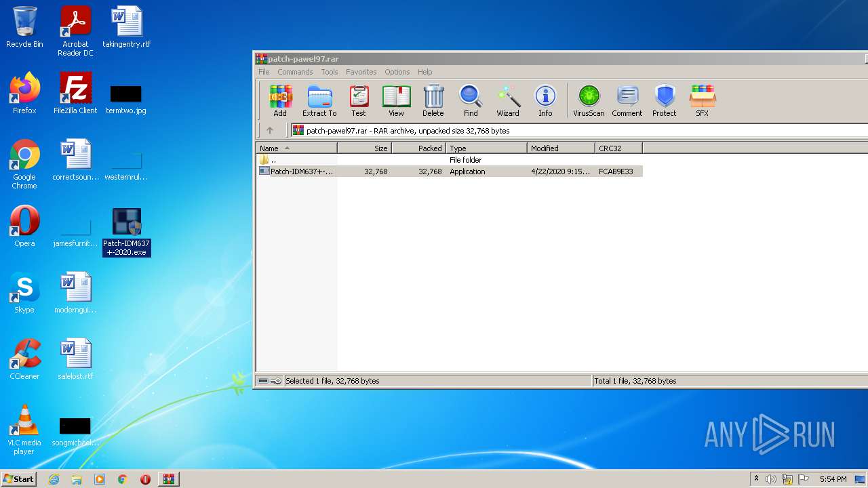
Task: Select the VLC media player desktop shortcut
Action: [24, 430]
